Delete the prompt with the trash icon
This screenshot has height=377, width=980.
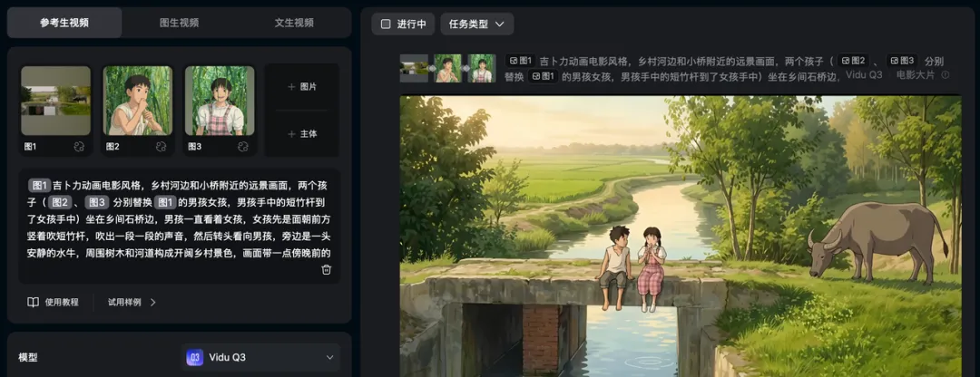[x=327, y=270]
